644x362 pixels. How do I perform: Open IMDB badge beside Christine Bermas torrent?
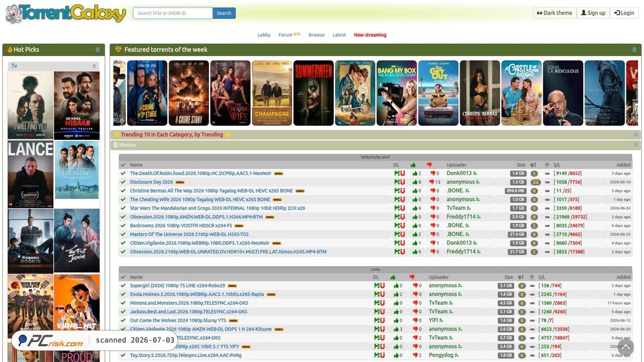click(x=300, y=191)
